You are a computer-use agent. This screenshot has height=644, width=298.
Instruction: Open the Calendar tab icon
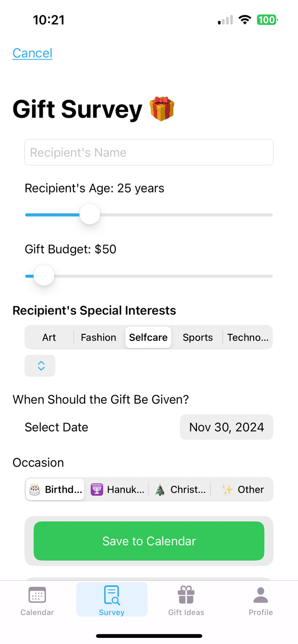[37, 594]
